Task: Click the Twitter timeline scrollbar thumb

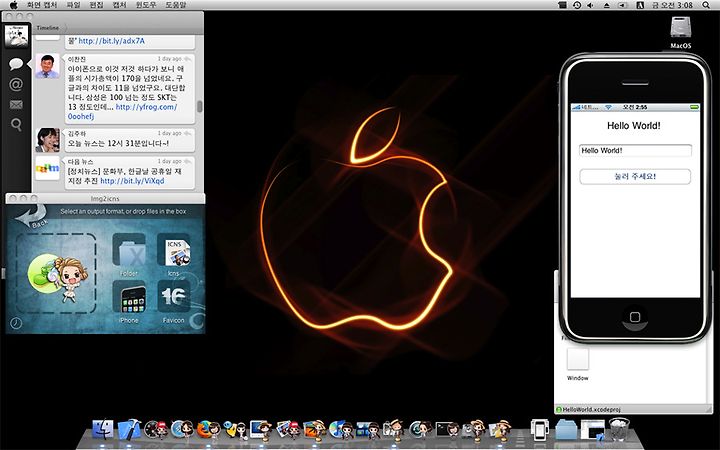Action: (x=199, y=106)
